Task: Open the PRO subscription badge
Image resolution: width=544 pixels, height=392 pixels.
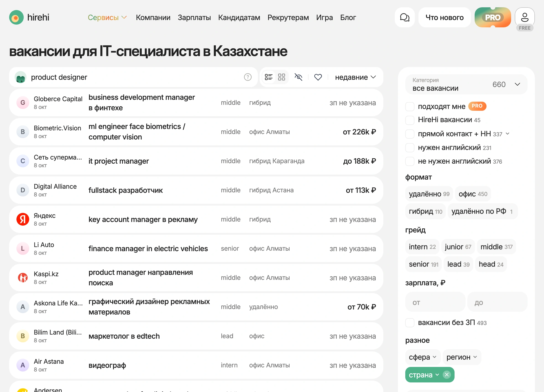Action: click(x=493, y=17)
